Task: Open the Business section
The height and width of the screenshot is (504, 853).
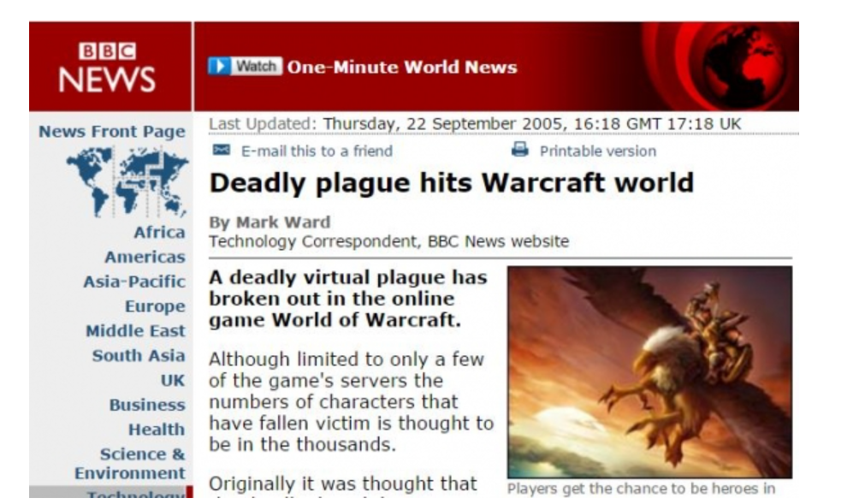Action: coord(147,405)
